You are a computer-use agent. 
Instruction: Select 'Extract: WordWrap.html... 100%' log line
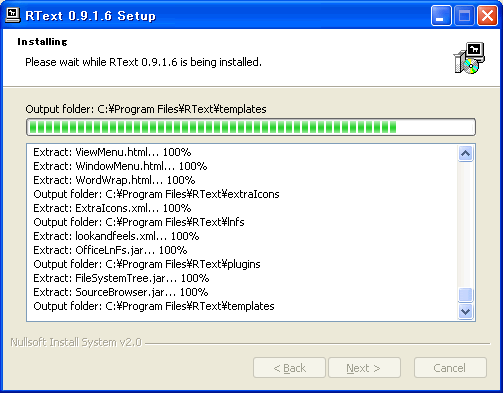click(114, 180)
